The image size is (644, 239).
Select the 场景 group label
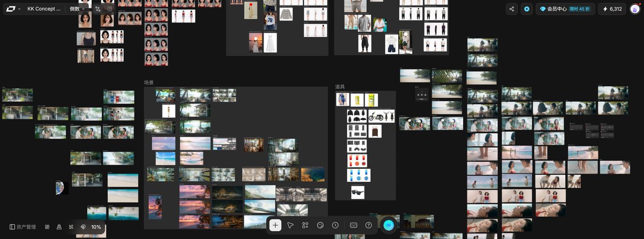[x=149, y=83]
